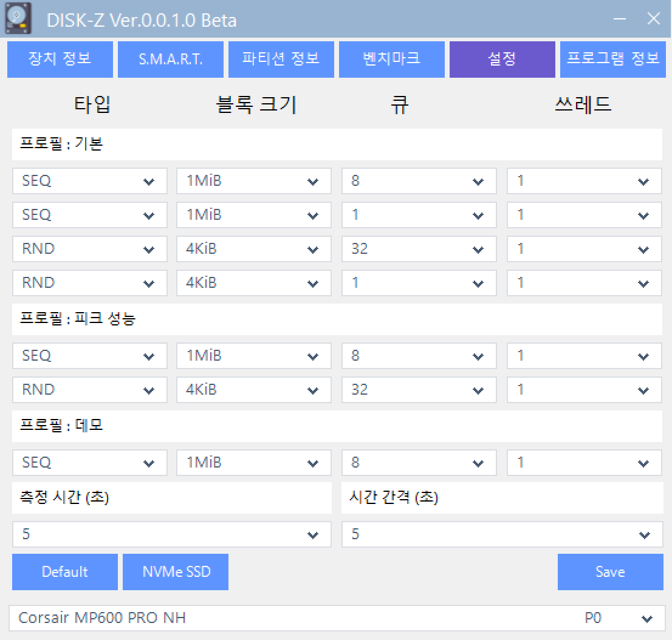This screenshot has width=672, height=640.
Task: Apply the NVMe SSD preset
Action: click(175, 572)
